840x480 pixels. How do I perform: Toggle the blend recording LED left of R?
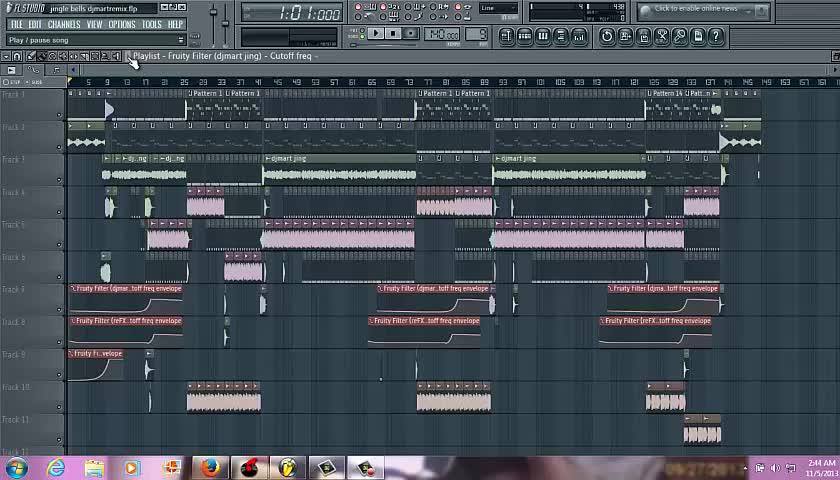(x=433, y=7)
